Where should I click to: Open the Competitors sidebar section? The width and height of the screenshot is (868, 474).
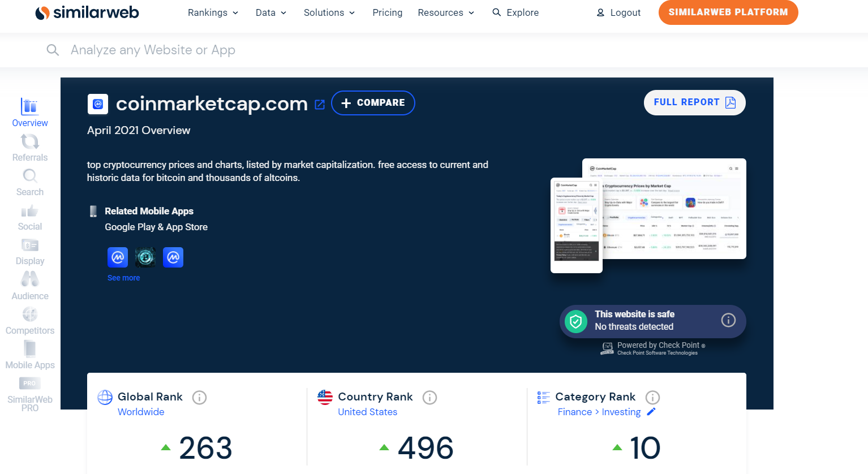tap(30, 321)
